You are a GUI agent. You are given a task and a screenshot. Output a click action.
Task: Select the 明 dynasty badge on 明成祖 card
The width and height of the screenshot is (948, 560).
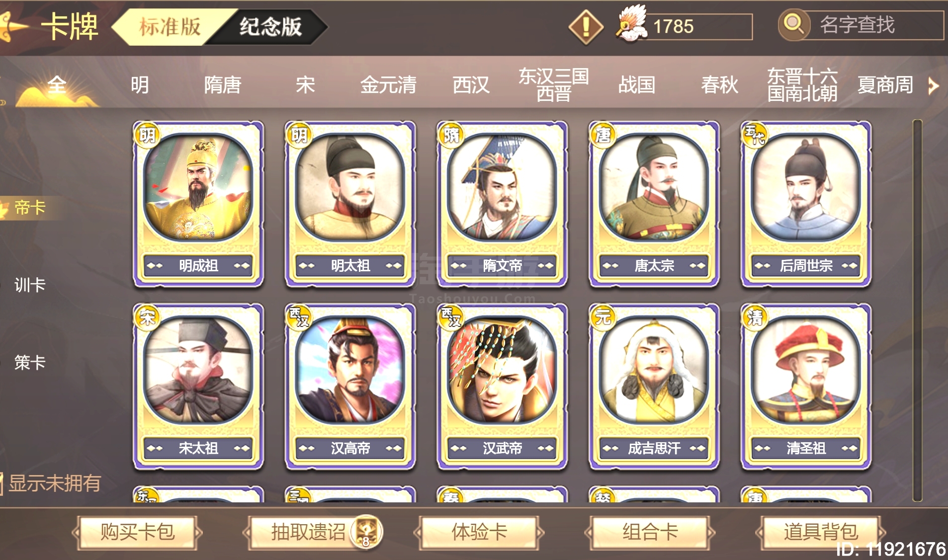coord(147,134)
